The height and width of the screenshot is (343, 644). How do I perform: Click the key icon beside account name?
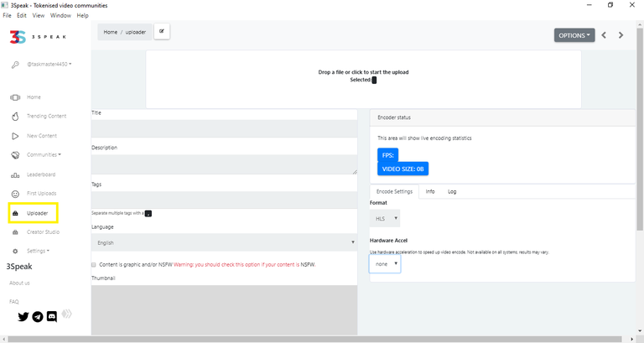(15, 65)
